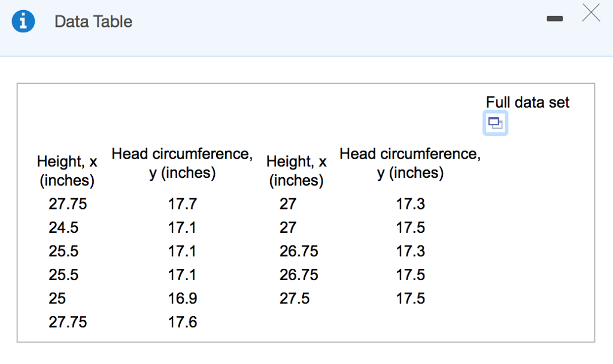Click the Full data set label
This screenshot has height=364, width=613.
pyautogui.click(x=527, y=102)
